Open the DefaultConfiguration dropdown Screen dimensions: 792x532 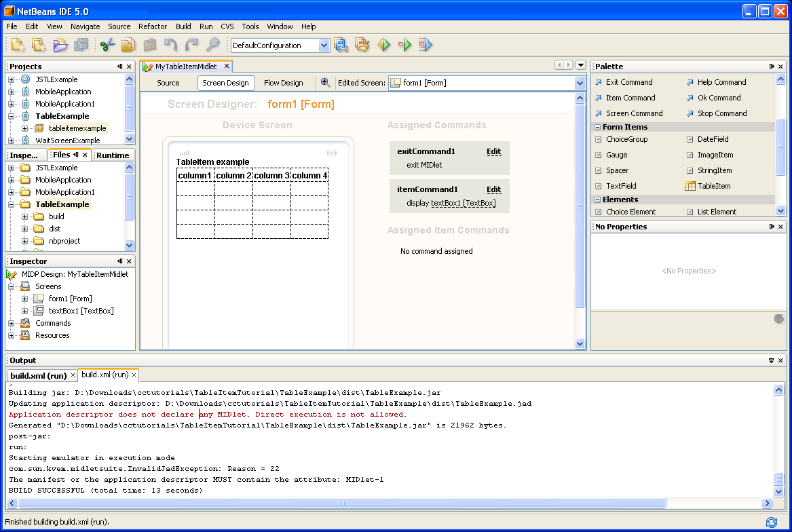pyautogui.click(x=324, y=45)
